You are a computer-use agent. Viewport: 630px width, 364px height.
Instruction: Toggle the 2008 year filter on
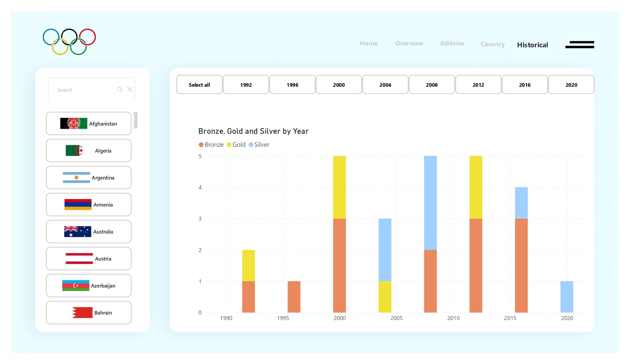[432, 85]
